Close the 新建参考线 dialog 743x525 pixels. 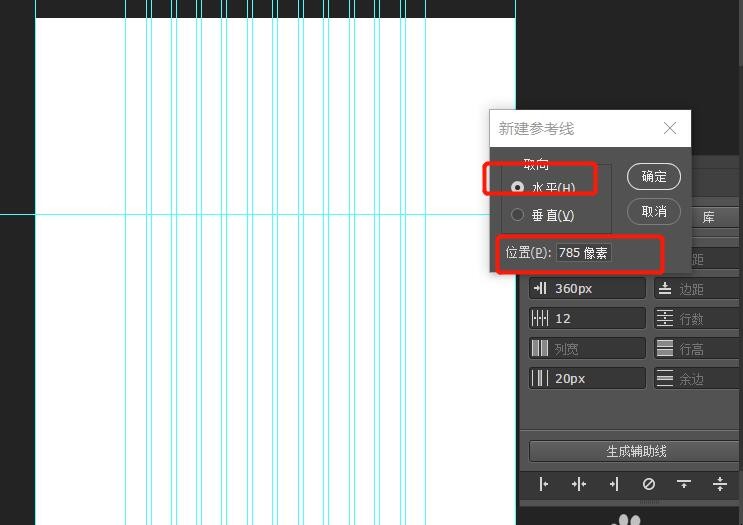point(670,128)
